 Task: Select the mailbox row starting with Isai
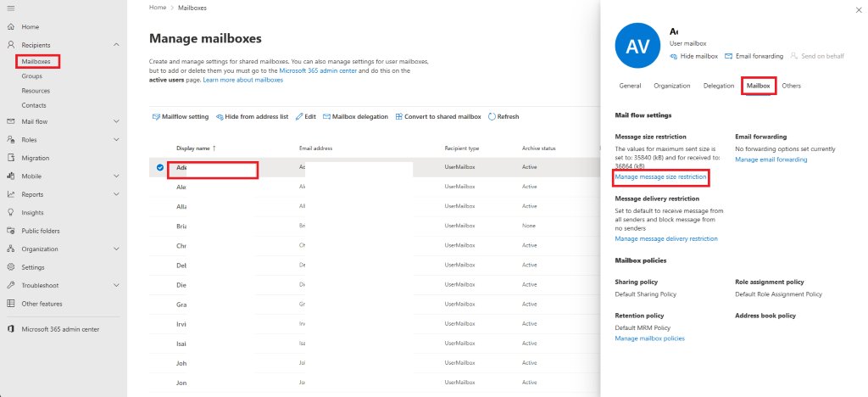[374, 344]
